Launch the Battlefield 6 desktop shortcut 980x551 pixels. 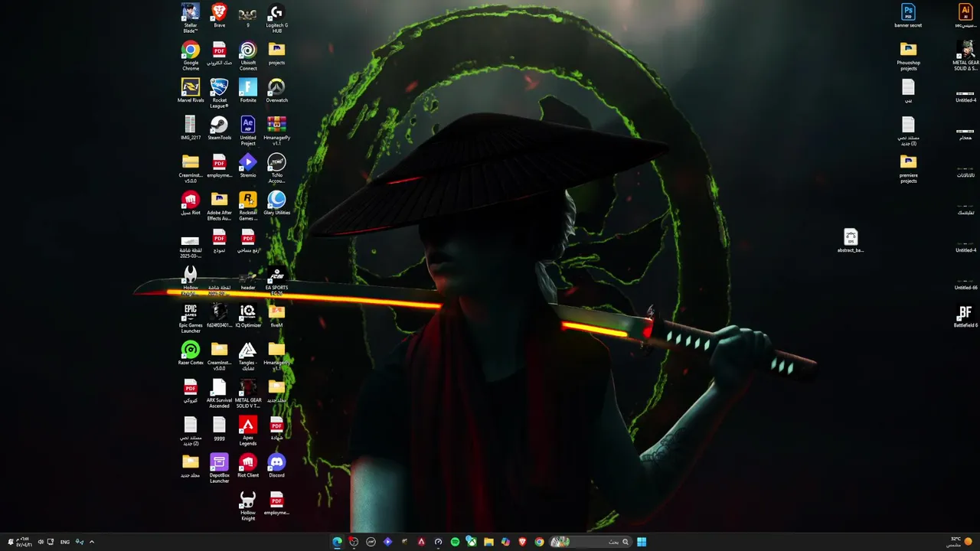tap(965, 315)
